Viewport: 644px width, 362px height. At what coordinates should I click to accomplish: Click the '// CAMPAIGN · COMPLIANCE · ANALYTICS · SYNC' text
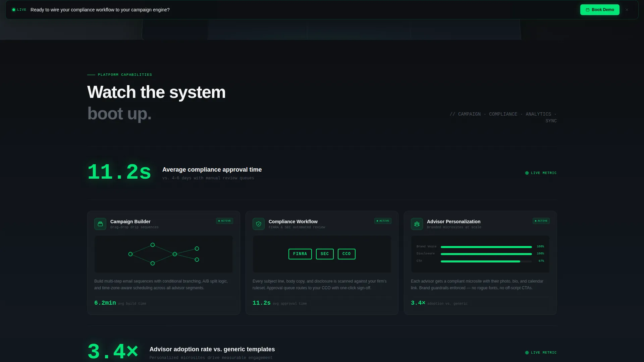[x=503, y=118]
